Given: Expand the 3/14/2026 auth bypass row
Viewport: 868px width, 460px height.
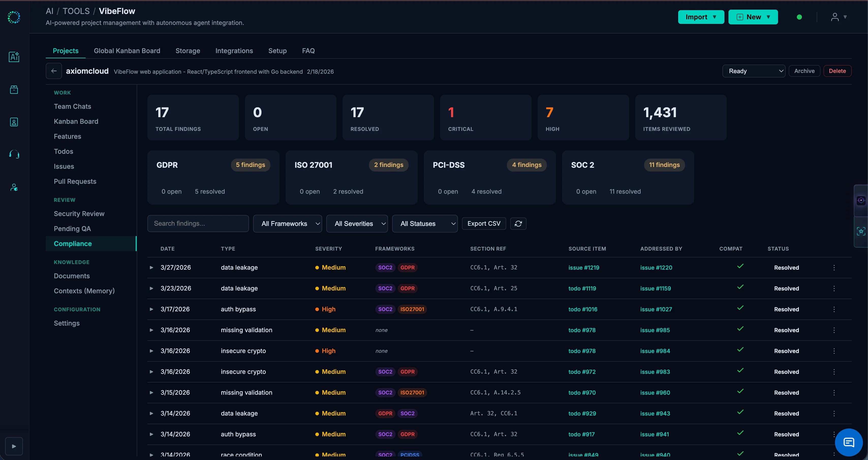Looking at the screenshot, I should coord(152,434).
